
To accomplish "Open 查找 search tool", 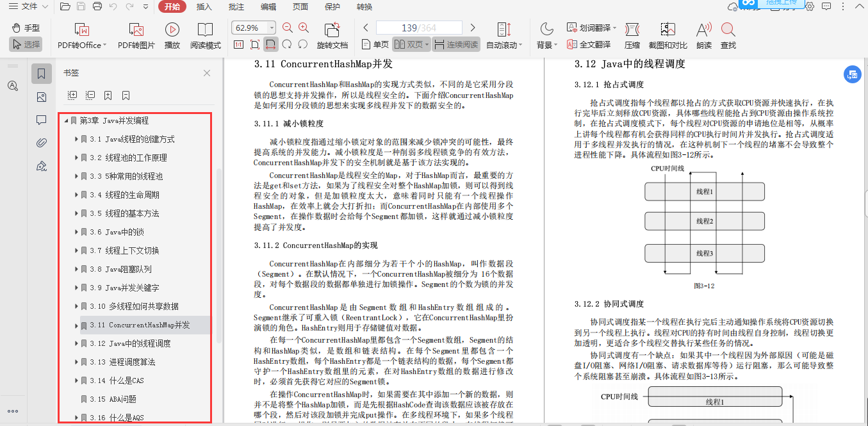I will click(728, 36).
